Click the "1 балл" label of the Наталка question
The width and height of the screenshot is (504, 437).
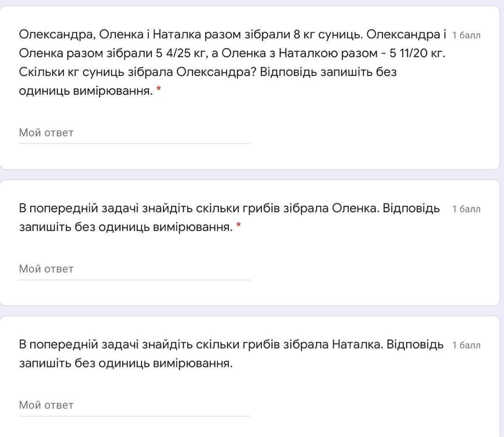(x=466, y=345)
